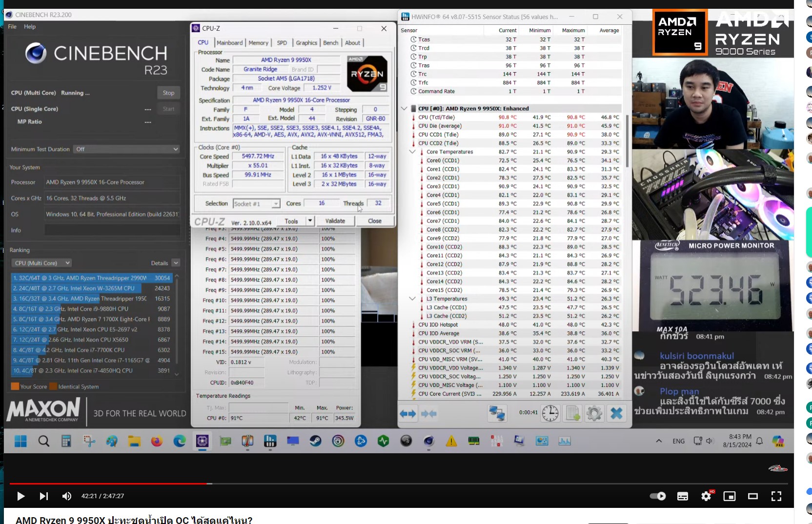Expand HWiNFO sensor columns with the arrows icon
The height and width of the screenshot is (524, 812).
coord(408,414)
